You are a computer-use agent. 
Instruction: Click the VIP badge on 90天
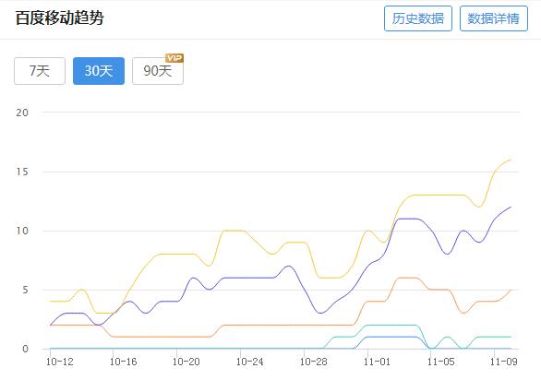pos(174,58)
